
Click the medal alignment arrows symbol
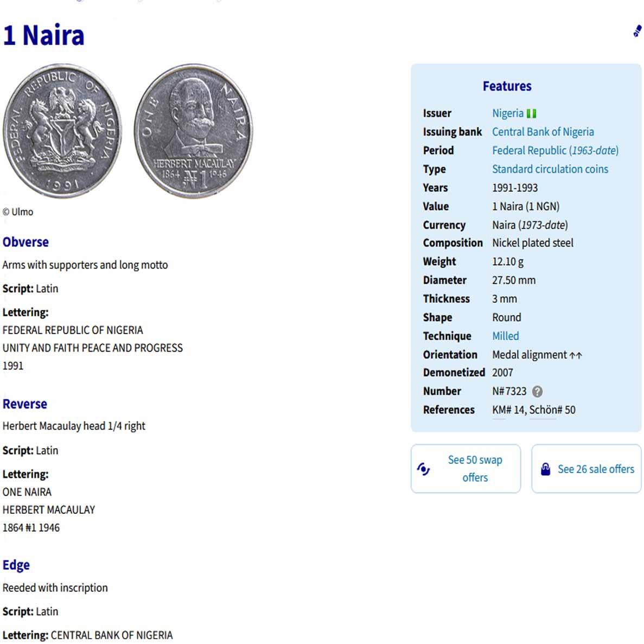click(576, 355)
